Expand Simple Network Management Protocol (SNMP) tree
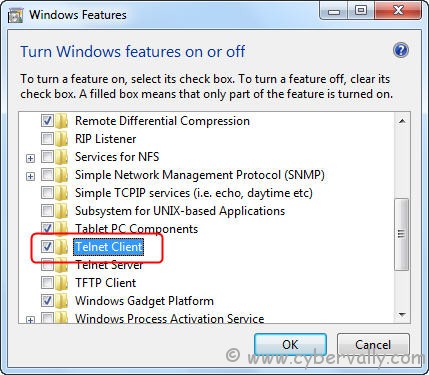 pyautogui.click(x=30, y=176)
